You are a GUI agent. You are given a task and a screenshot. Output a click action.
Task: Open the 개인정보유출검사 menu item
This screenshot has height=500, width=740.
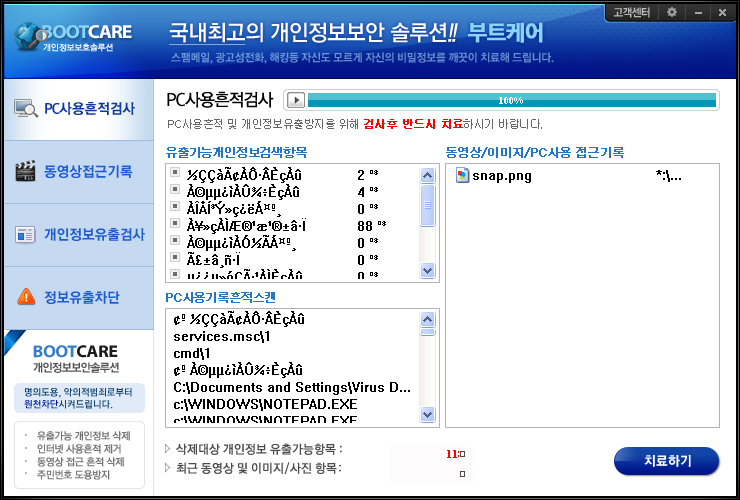pos(79,235)
